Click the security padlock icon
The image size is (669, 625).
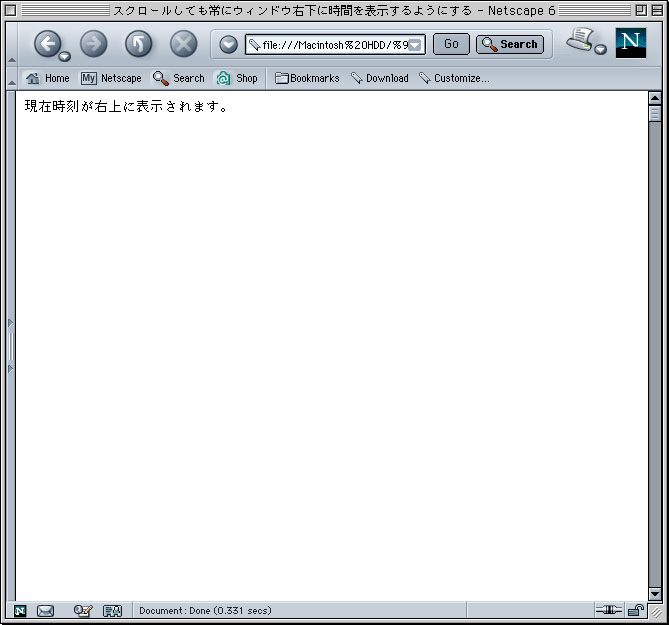click(636, 610)
